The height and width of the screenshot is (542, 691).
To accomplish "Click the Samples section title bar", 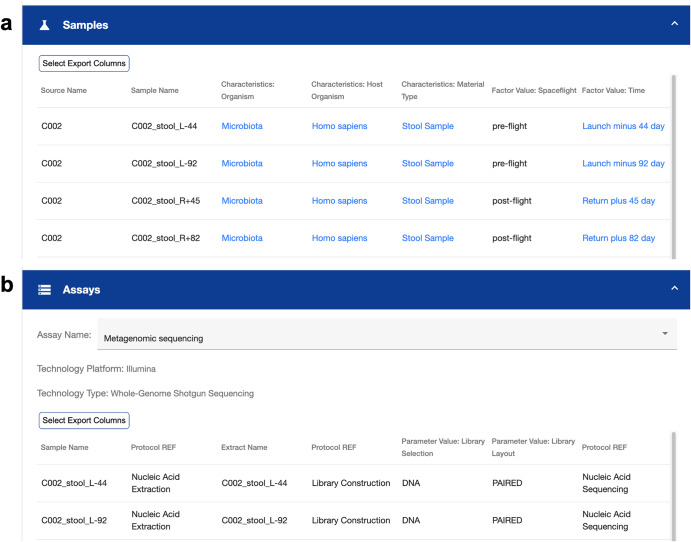I will (356, 25).
